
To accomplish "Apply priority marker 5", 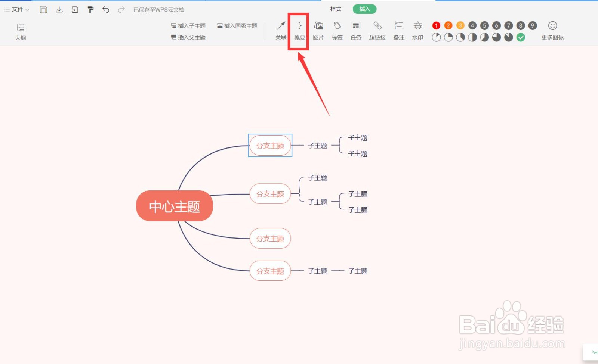I will tap(484, 25).
